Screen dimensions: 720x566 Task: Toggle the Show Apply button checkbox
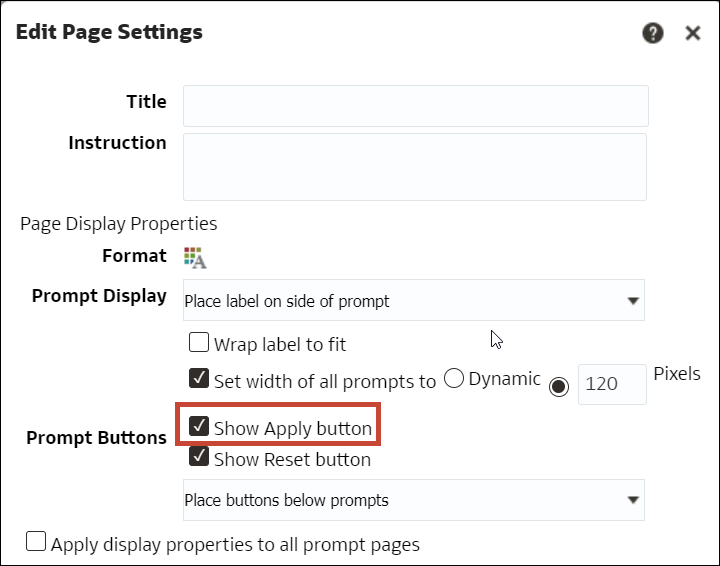tap(199, 428)
